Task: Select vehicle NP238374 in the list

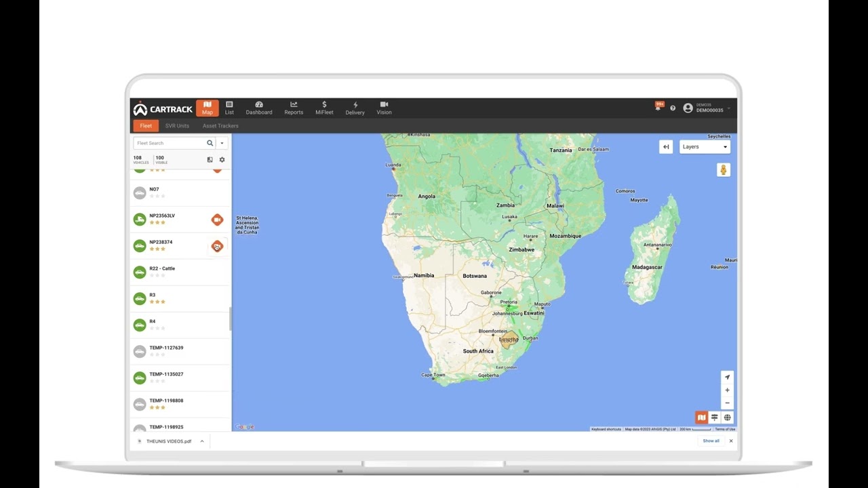Action: [181, 246]
